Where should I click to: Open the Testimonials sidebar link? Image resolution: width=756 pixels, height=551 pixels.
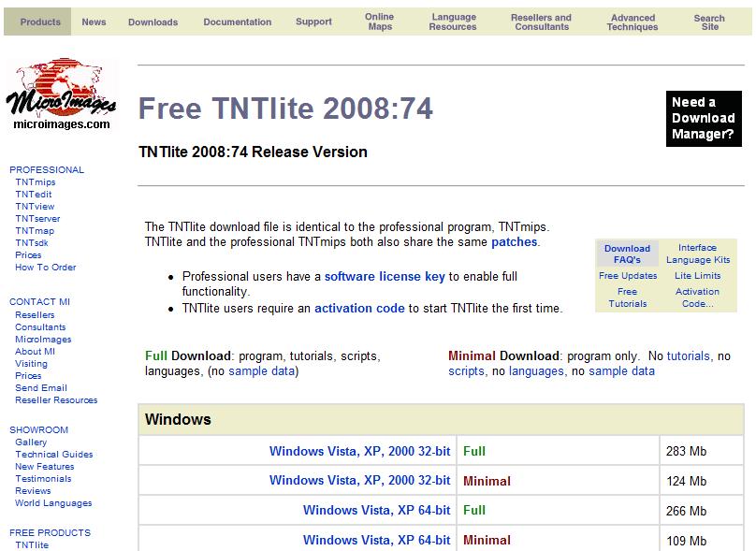pyautogui.click(x=43, y=479)
